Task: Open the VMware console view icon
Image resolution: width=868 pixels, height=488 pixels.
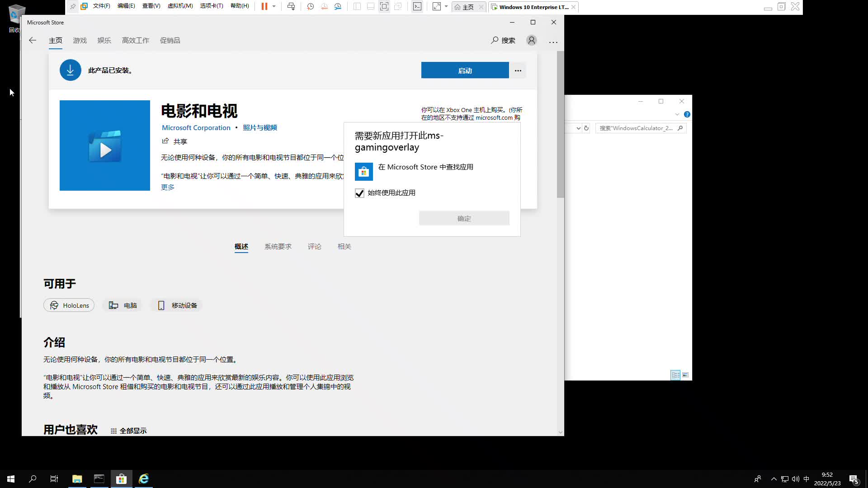Action: [417, 7]
